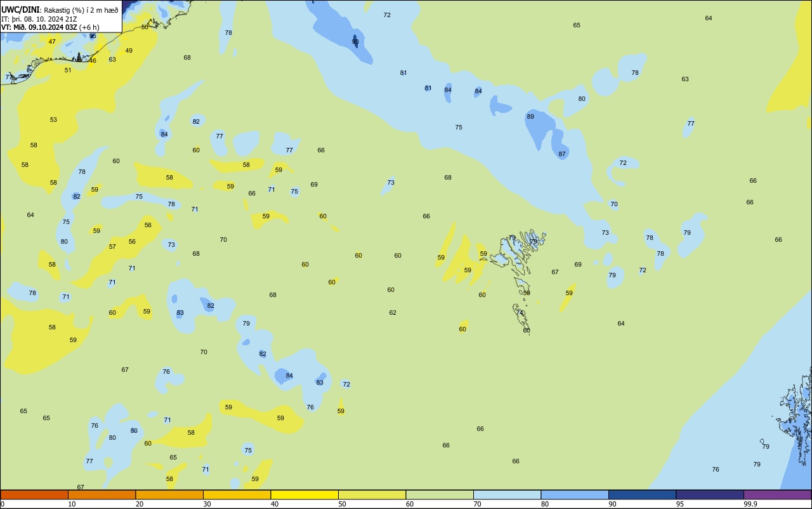
Task: Click the '30' legend scale label
Action: [x=207, y=504]
